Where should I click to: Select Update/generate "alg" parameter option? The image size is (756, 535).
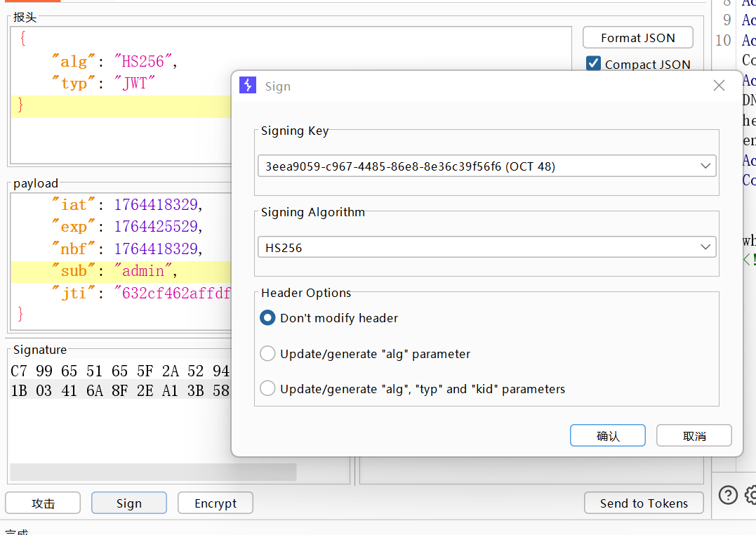pyautogui.click(x=267, y=354)
